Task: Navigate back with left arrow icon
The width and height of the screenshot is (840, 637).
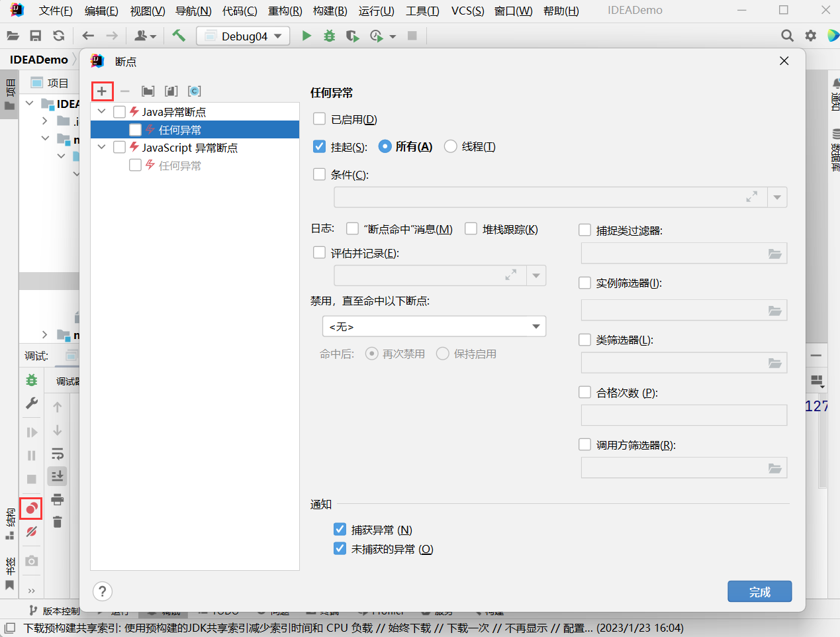Action: [x=88, y=36]
